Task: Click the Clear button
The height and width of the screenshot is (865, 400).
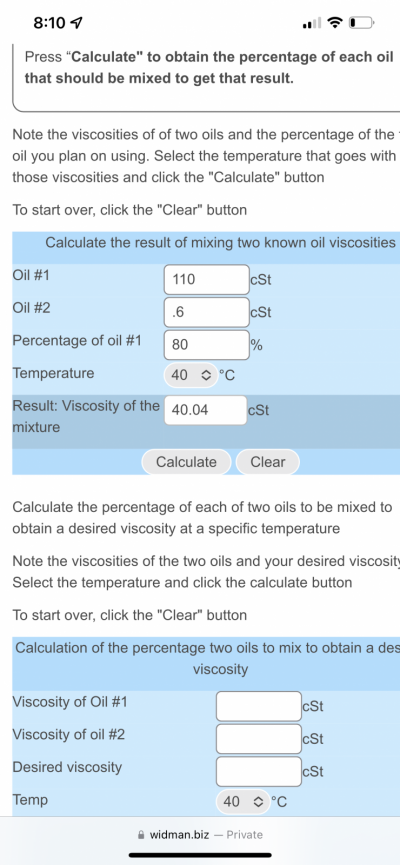Action: (x=268, y=462)
